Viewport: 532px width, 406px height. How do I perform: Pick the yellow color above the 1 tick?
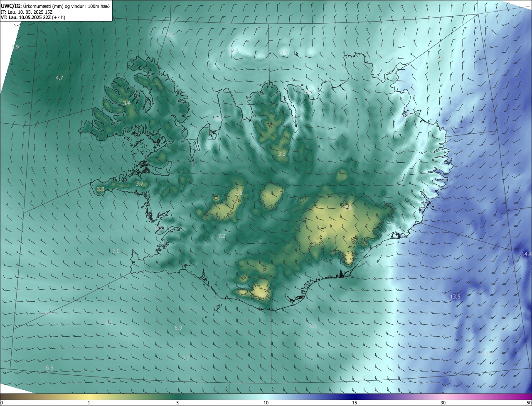coord(89,397)
